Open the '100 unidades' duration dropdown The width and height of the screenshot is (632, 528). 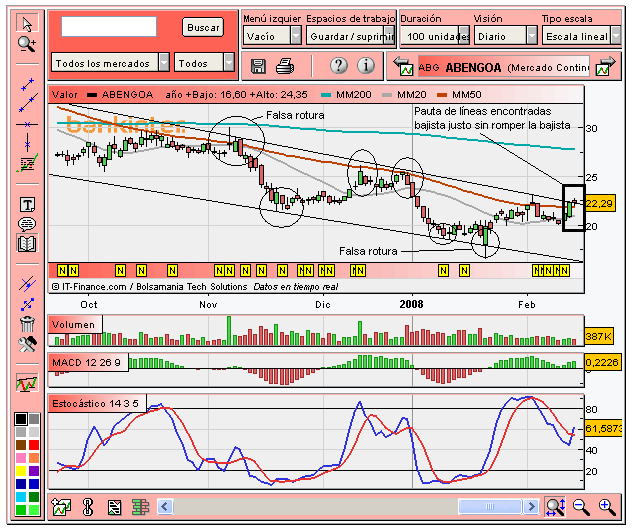[x=435, y=36]
